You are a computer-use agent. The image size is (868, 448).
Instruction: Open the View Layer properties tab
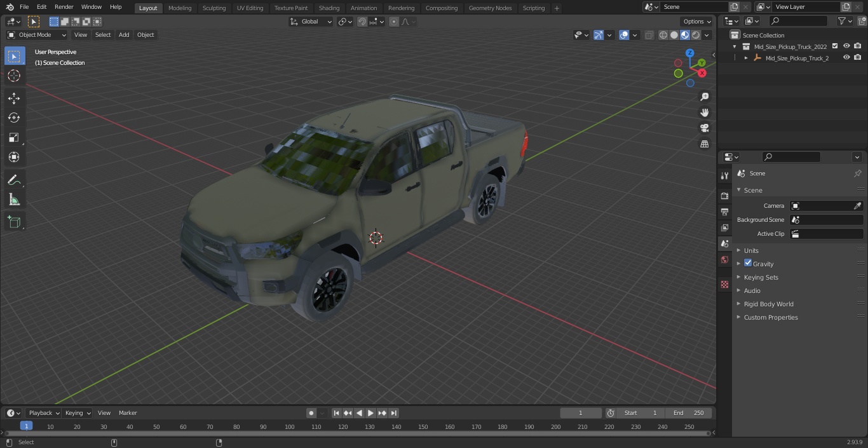pyautogui.click(x=724, y=227)
